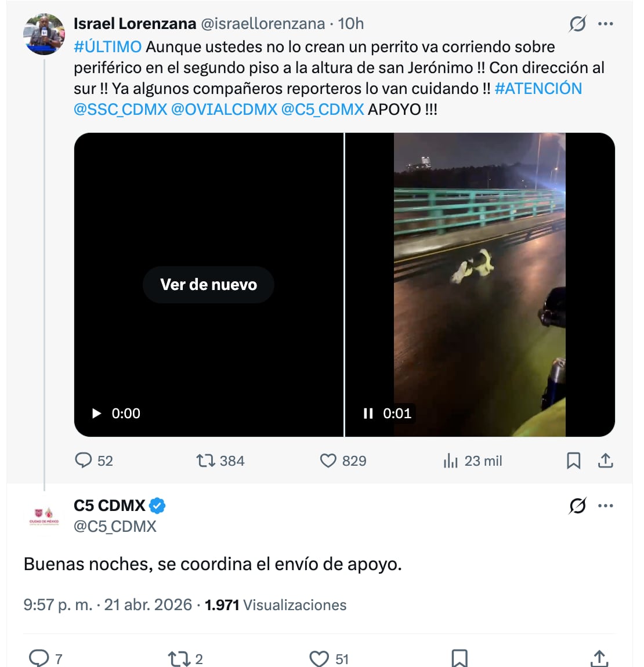This screenshot has width=644, height=667.
Task: Like Israel Lorenzana's tweet with the heart icon
Action: click(328, 460)
